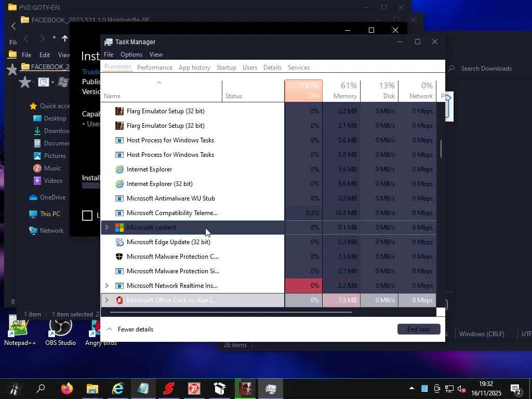Open Desktop in the Explorer sidebar
Screen dimensions: 532x399
[49, 118]
